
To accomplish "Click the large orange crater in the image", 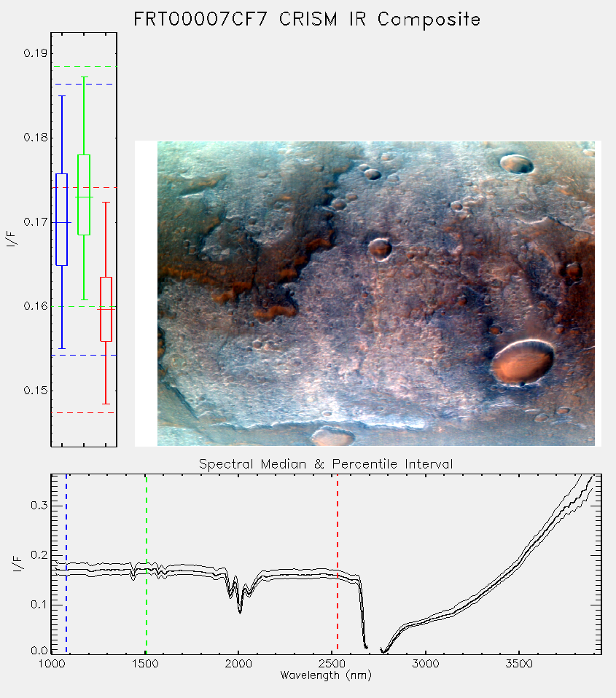I will click(x=523, y=362).
